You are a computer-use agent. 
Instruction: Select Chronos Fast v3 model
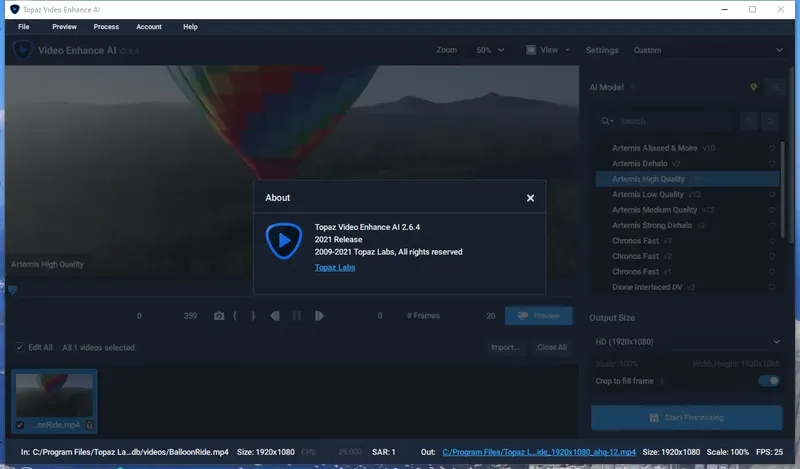(687, 241)
